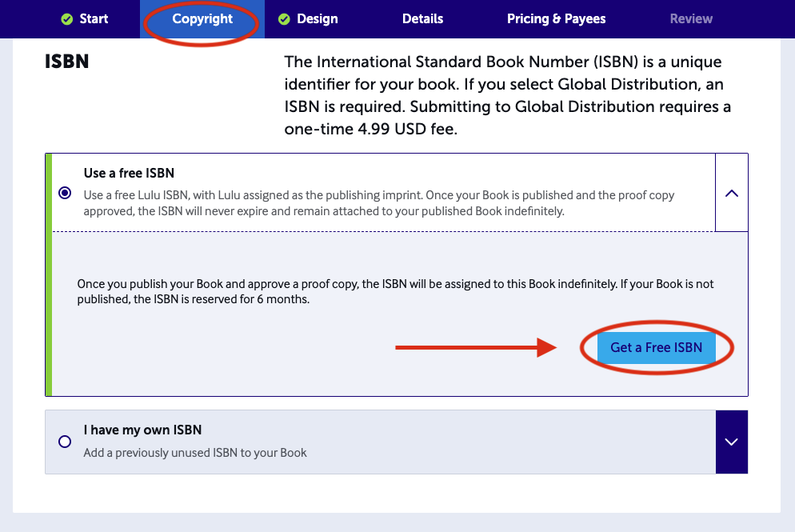Navigate to the Pricing & Payees tab

point(556,18)
